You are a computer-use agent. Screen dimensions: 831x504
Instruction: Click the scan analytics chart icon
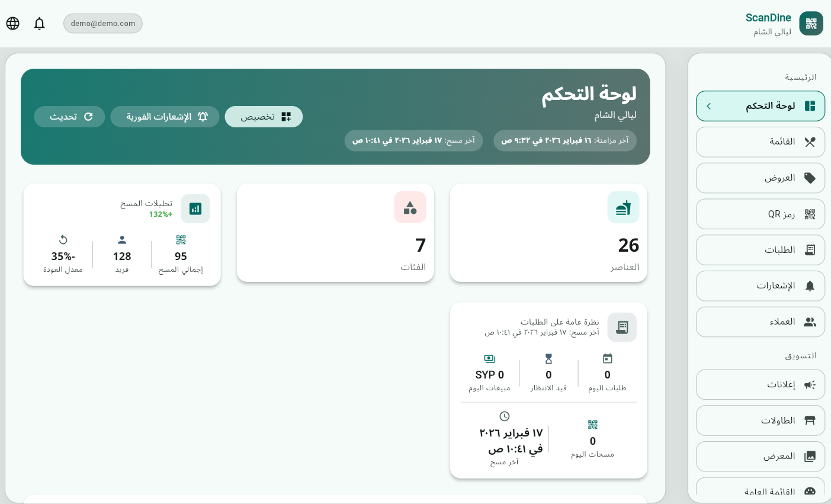tap(195, 208)
